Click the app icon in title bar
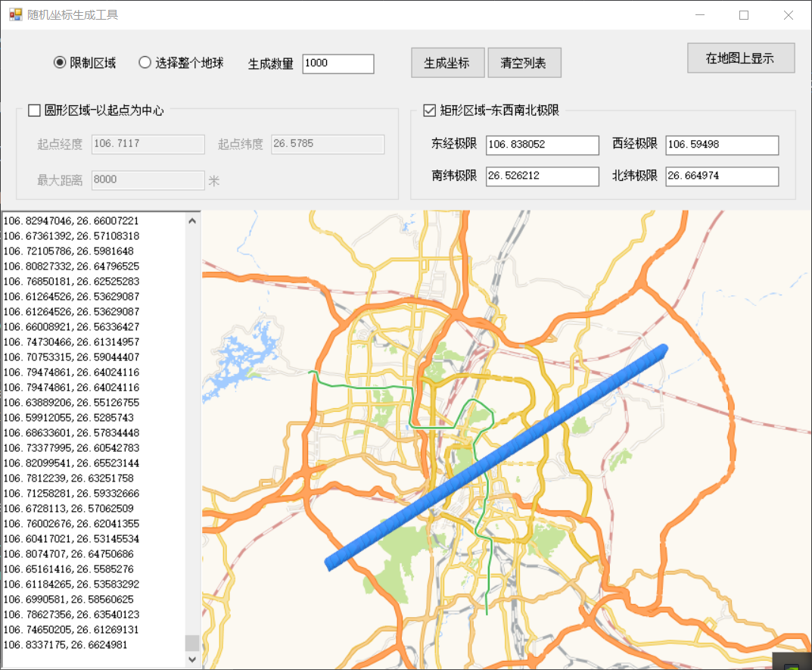This screenshot has width=812, height=670. [15, 14]
